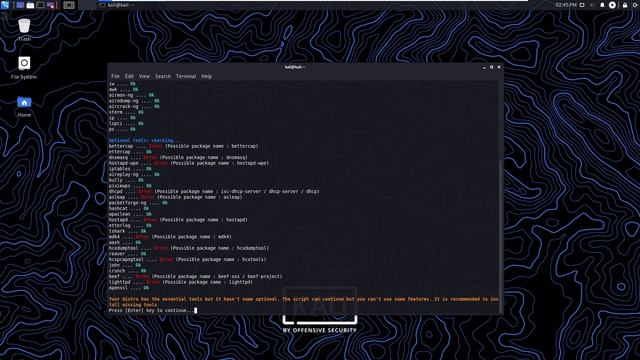Open the Trash desktop icon
Viewport: 640px width, 360px height.
pyautogui.click(x=24, y=30)
